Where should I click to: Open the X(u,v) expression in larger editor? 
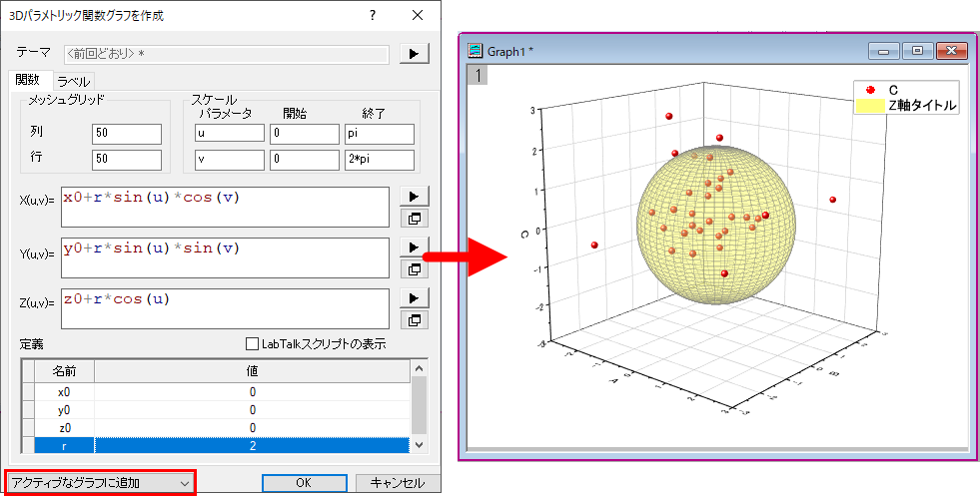point(415,218)
